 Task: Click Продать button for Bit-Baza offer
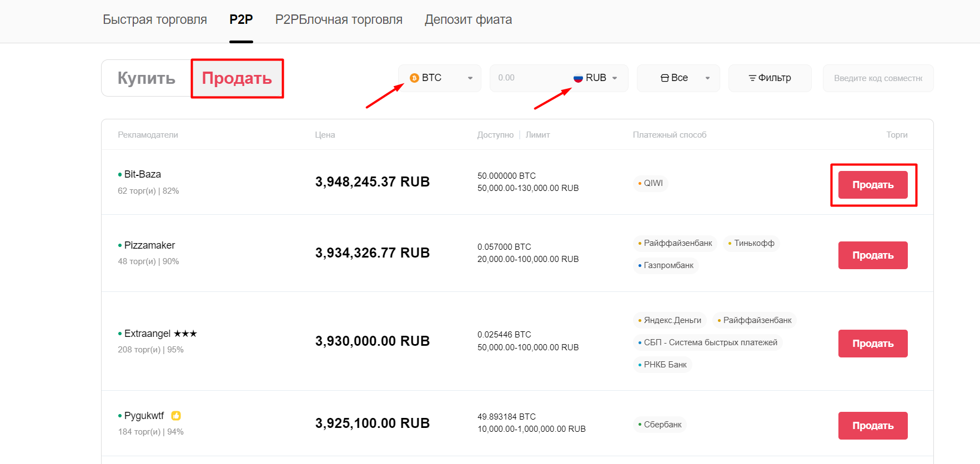click(x=873, y=185)
